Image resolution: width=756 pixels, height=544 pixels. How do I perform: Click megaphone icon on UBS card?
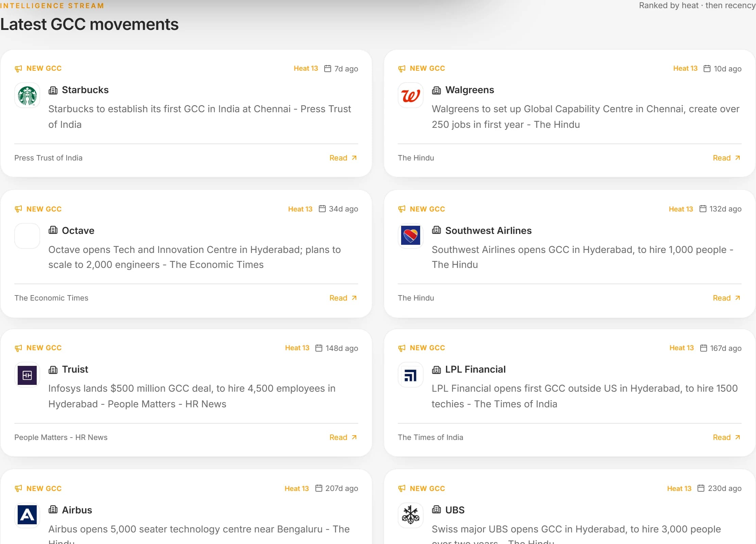coord(402,489)
